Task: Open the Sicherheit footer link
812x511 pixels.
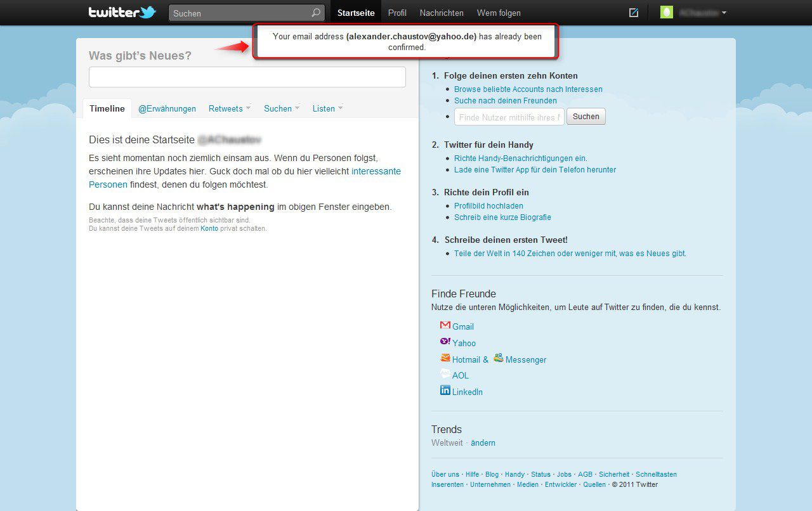Action: point(614,474)
